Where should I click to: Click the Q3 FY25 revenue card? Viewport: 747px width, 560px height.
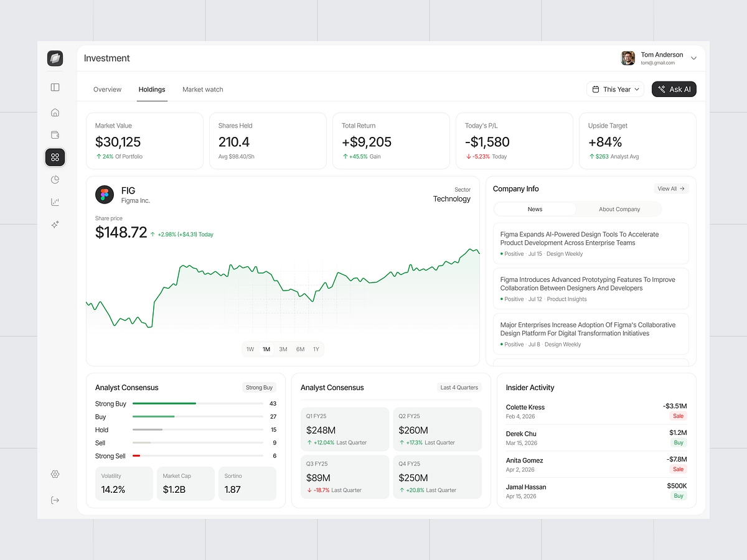pos(345,477)
